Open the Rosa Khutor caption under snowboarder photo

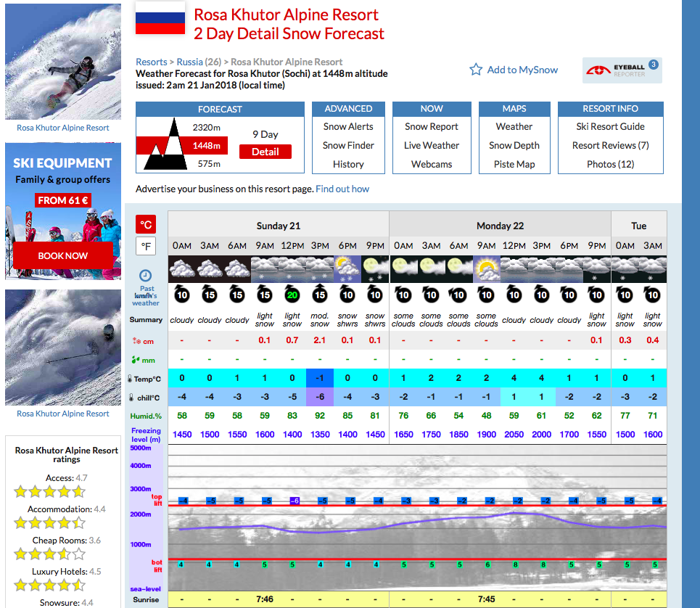click(x=63, y=128)
